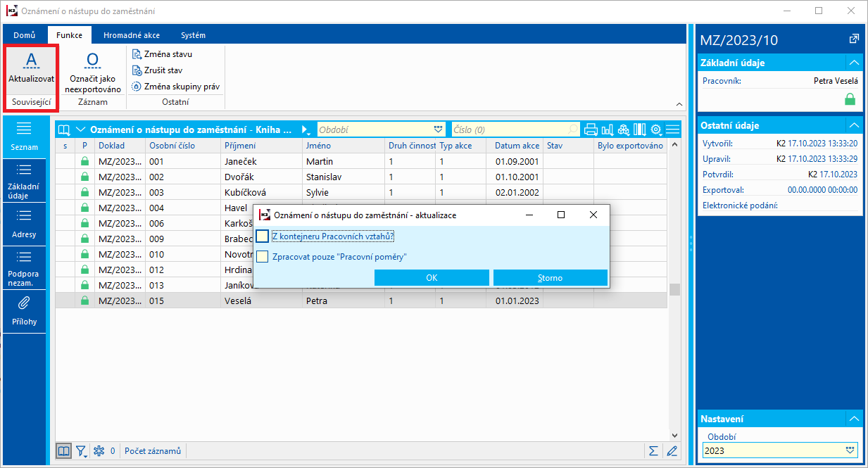Go to Adresy sidebar page
This screenshot has width=868, height=468.
(x=24, y=224)
